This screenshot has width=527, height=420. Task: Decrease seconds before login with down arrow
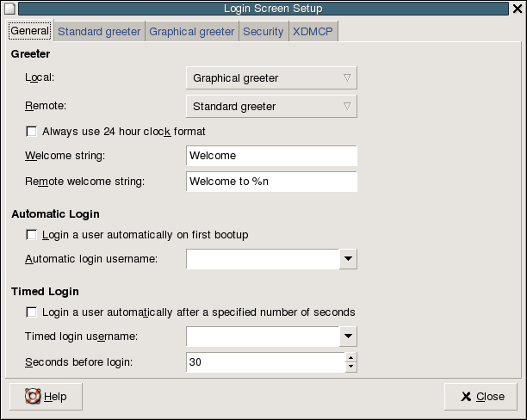pyautogui.click(x=350, y=367)
